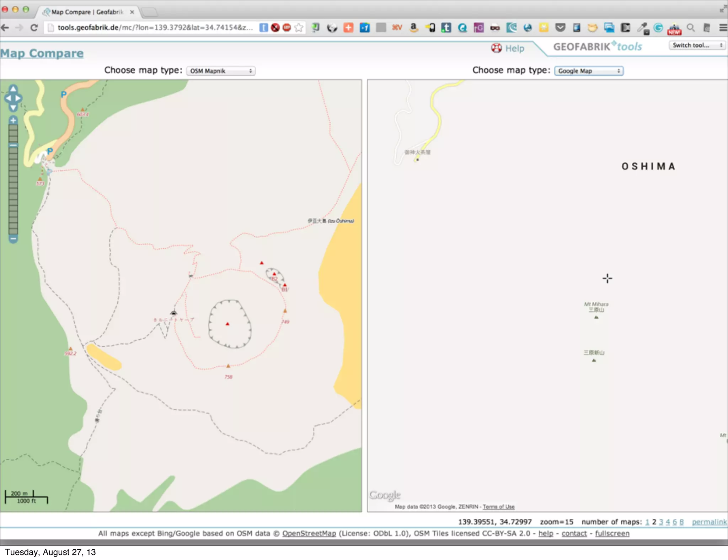Pan the OSM map right with arrow

pyautogui.click(x=19, y=98)
